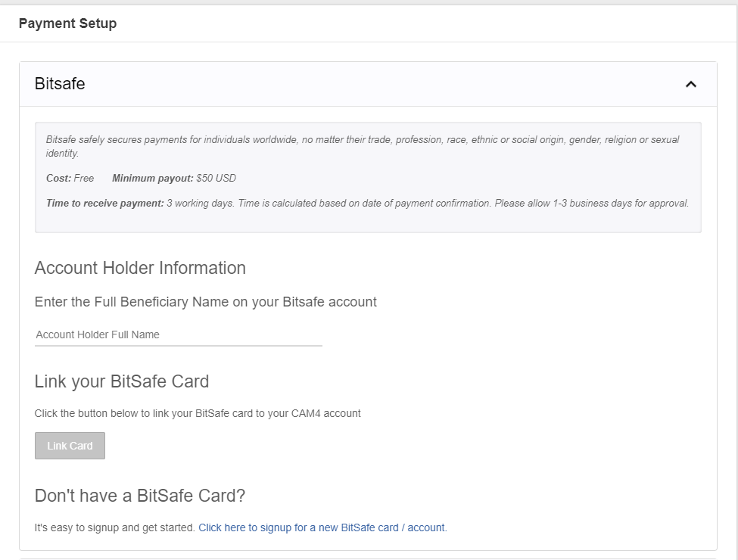This screenshot has height=560, width=738.
Task: Open the signup for new BitSafe card link
Action: 322,527
